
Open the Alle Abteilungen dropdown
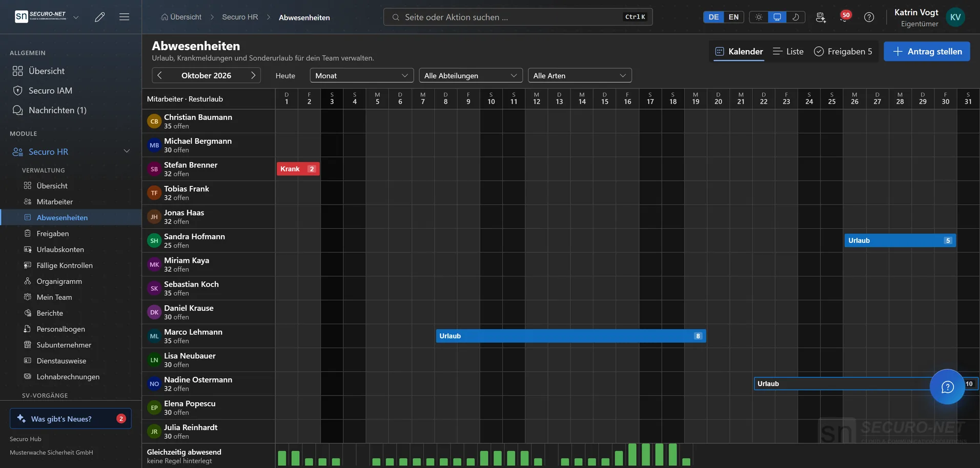pos(471,75)
